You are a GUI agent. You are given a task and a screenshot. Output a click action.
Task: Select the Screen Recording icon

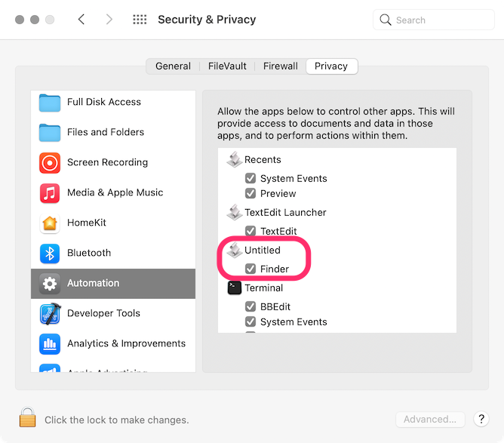pos(50,162)
